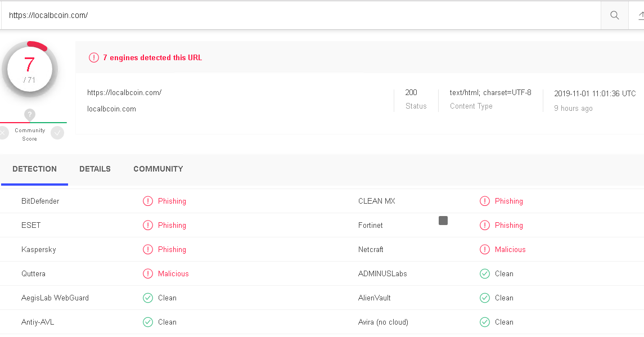Viewport: 644px width, 337px height.
Task: Click the "200" status code value
Action: point(411,92)
